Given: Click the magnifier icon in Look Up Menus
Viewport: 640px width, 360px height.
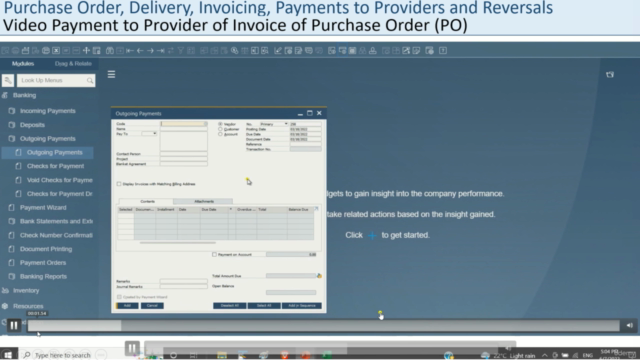Looking at the screenshot, I should pyautogui.click(x=90, y=80).
